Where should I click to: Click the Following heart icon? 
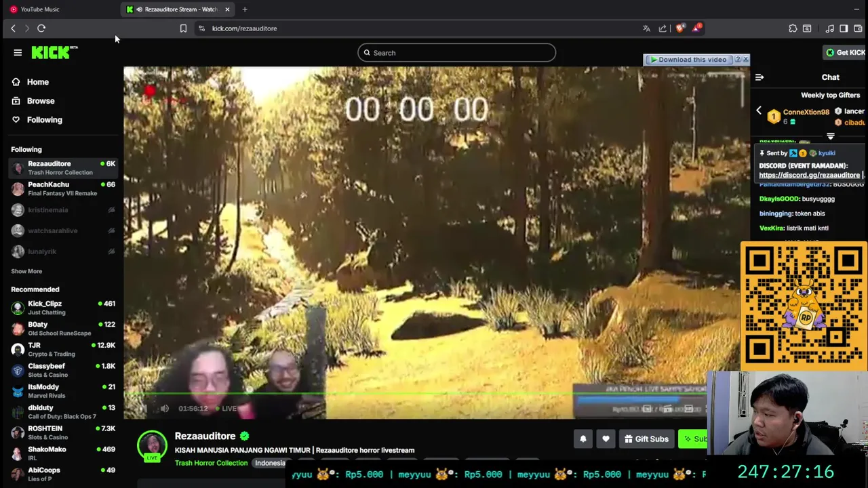coord(16,120)
